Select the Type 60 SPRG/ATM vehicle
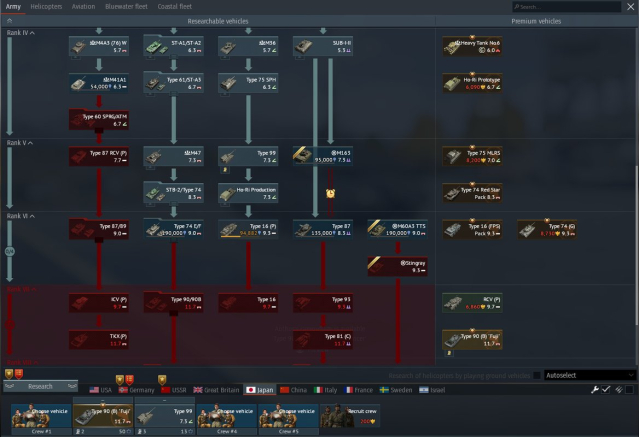The height and width of the screenshot is (437, 639). [98, 119]
